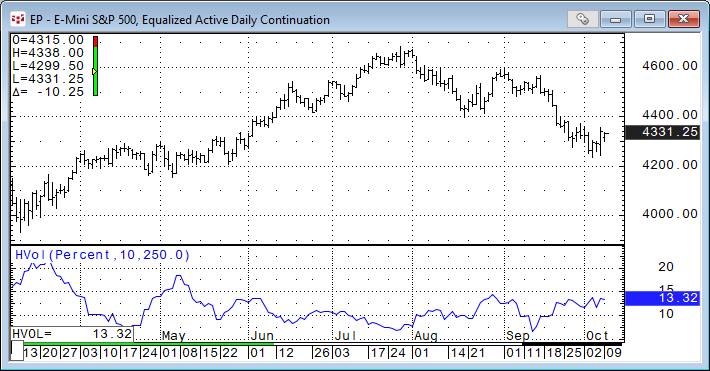Click the CQG chart icon in title bar

click(x=18, y=19)
